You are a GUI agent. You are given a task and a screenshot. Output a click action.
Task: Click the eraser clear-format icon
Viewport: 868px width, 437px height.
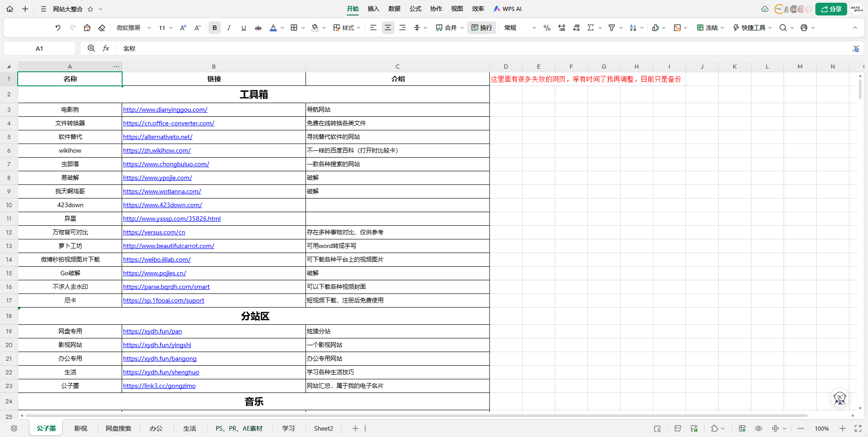click(x=102, y=28)
